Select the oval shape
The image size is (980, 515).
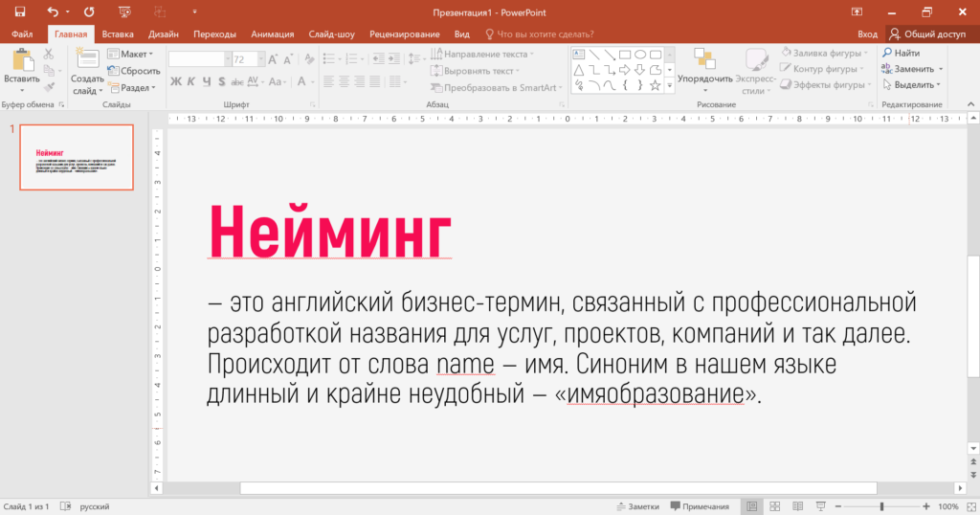pos(640,55)
